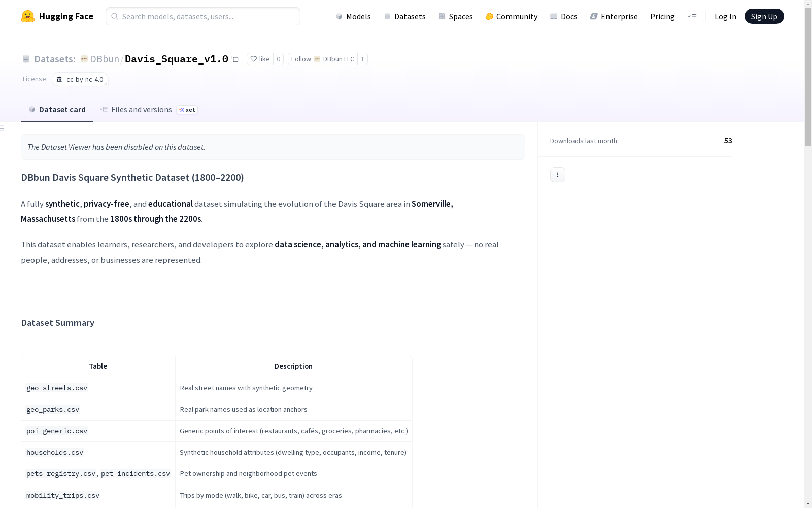Click the Log In link
The width and height of the screenshot is (812, 508).
point(725,16)
